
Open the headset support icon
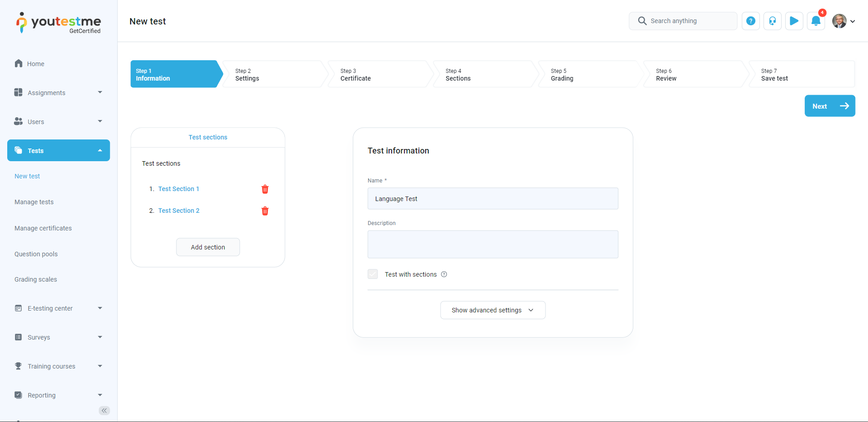(772, 21)
